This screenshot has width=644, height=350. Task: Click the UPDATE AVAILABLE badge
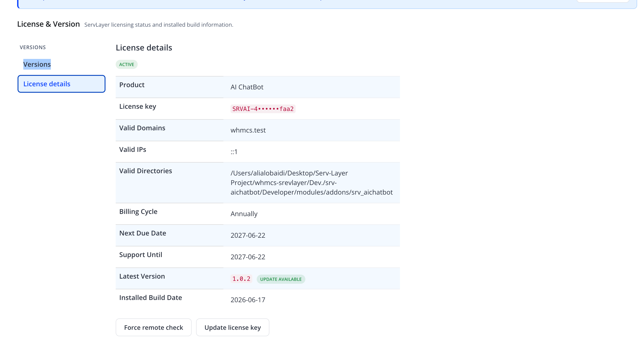[281, 279]
